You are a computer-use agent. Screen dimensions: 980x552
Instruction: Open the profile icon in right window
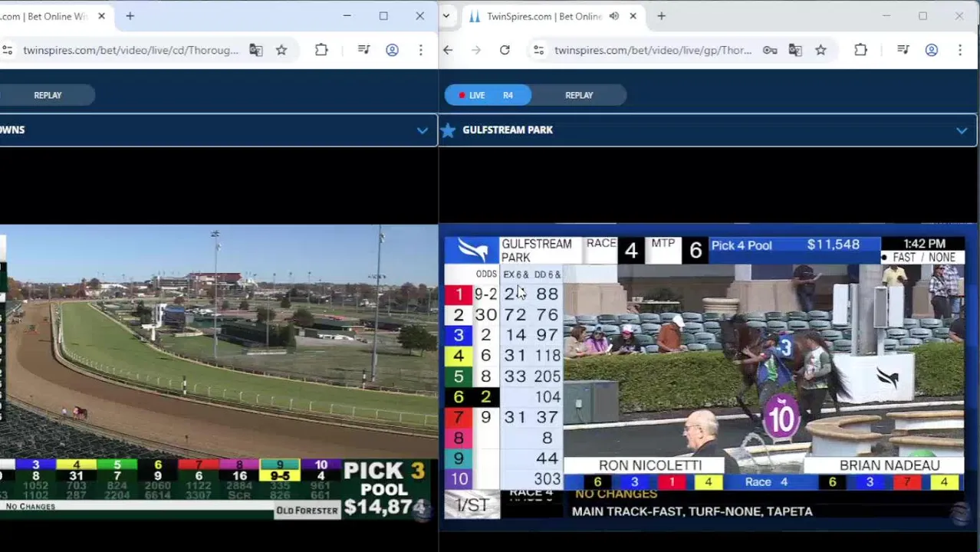[x=931, y=50]
